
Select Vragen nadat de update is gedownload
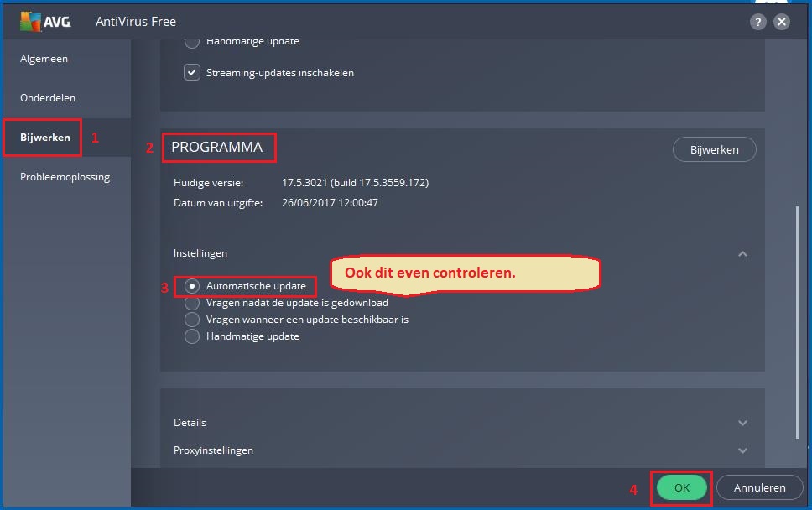pyautogui.click(x=192, y=303)
